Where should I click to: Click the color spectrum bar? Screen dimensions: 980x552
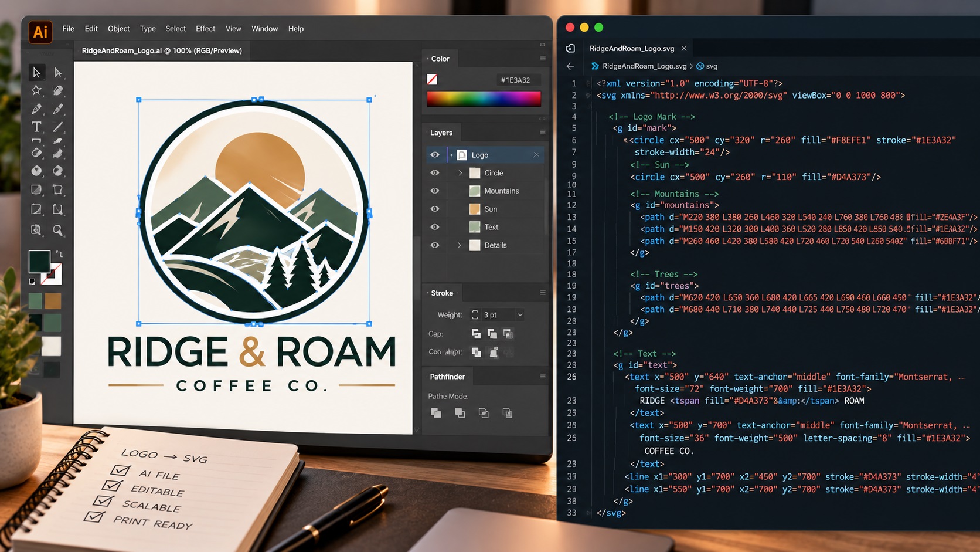484,99
